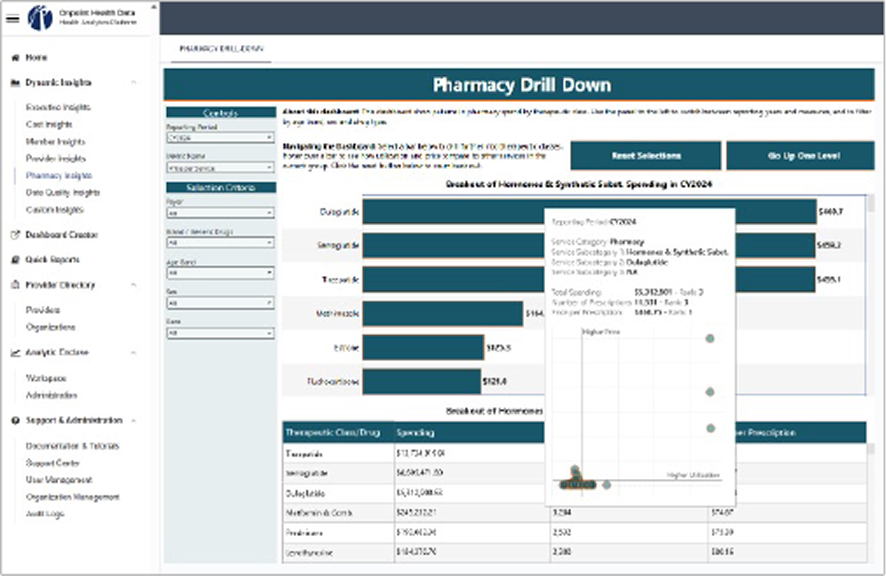
Task: Click the Support & Administration help icon
Action: tap(15, 421)
